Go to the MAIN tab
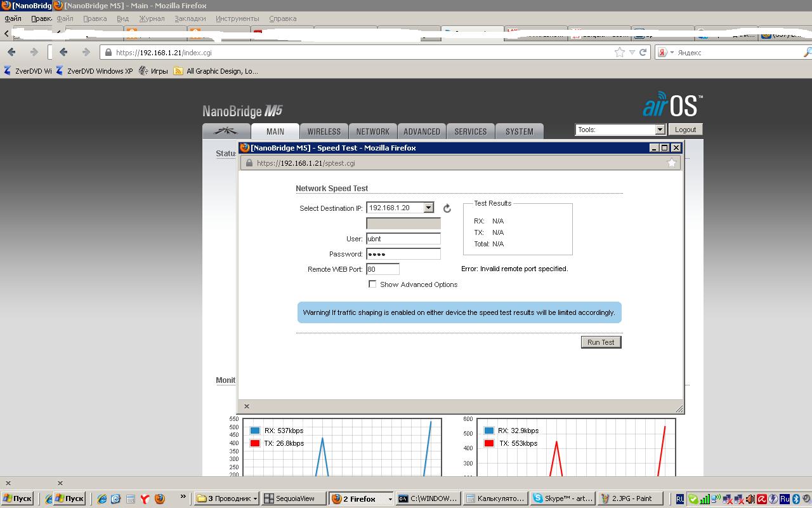 [x=275, y=131]
